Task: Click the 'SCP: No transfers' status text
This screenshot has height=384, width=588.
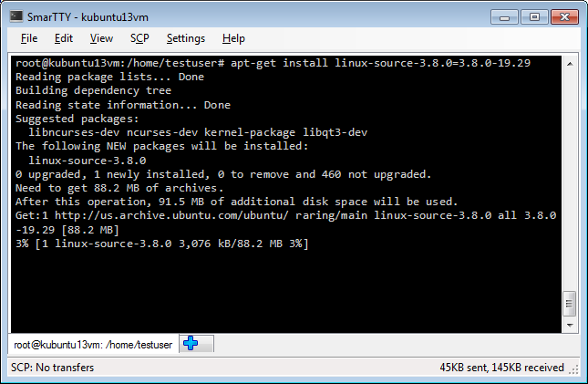Action: tap(53, 367)
